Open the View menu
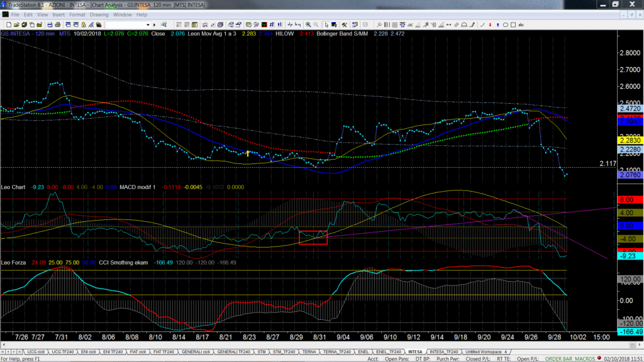644x362 pixels. click(x=42, y=15)
